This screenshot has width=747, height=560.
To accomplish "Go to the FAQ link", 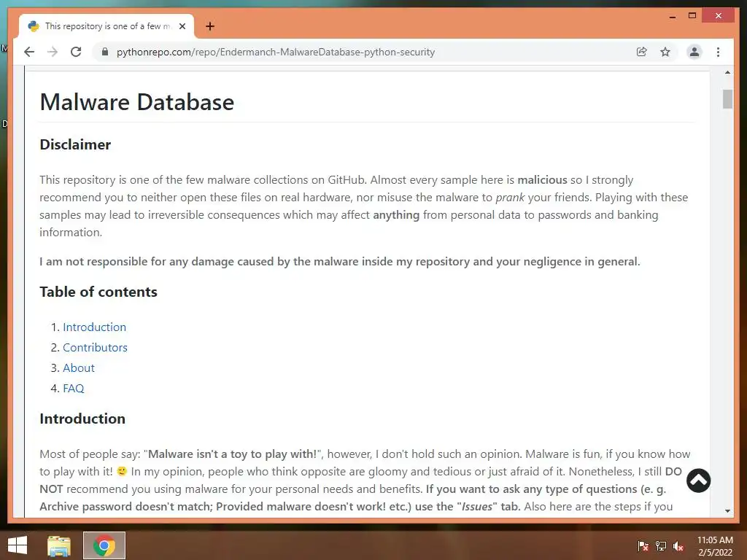I will pos(74,389).
